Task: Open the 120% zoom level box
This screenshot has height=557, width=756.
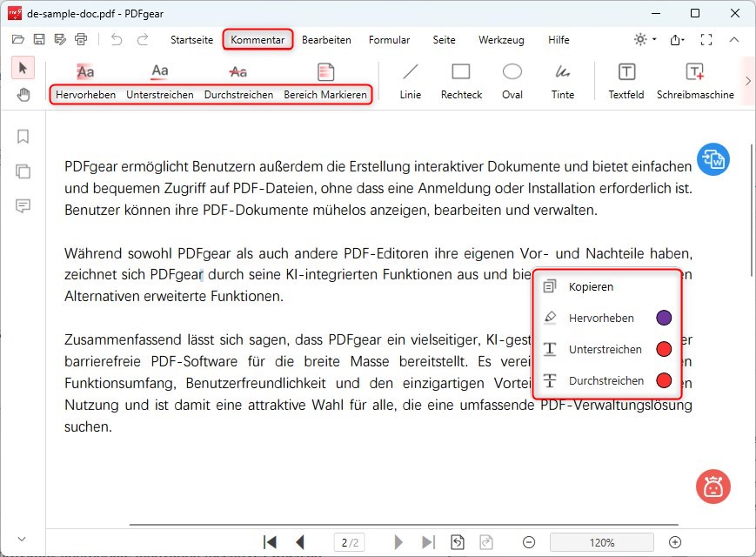Action: [x=602, y=542]
